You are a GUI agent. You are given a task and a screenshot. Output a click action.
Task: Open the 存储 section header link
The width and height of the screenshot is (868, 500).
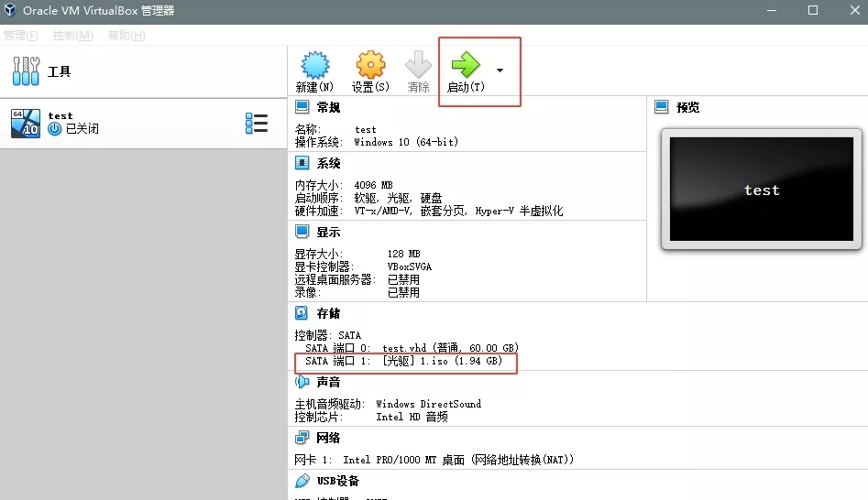[328, 313]
